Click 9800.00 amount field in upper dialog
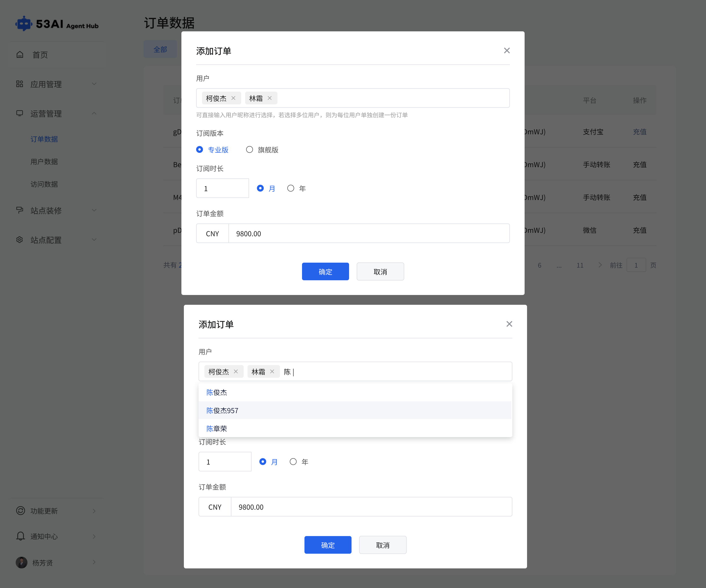The image size is (706, 588). 369,233
